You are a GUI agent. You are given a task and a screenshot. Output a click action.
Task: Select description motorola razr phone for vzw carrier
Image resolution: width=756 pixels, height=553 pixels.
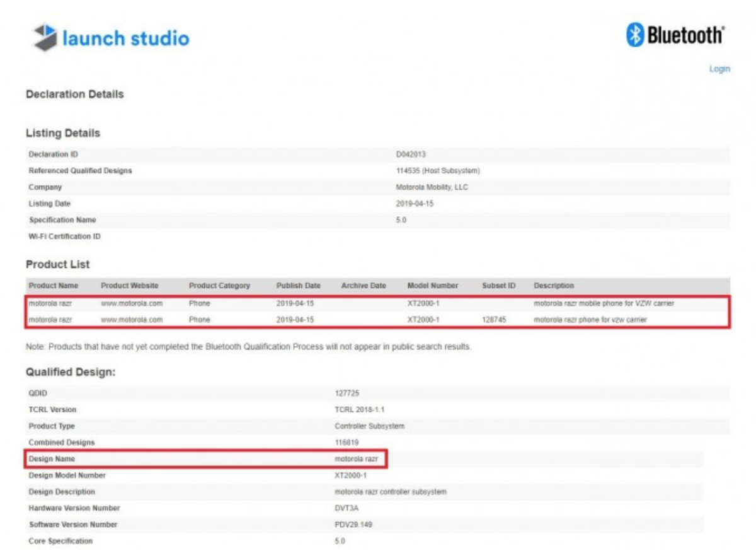tap(590, 320)
